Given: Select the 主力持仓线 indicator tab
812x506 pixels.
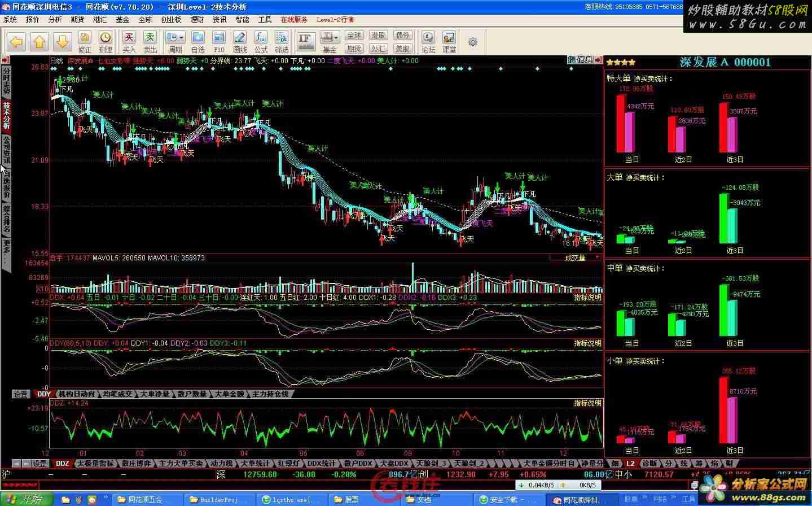Looking at the screenshot, I should (x=270, y=394).
